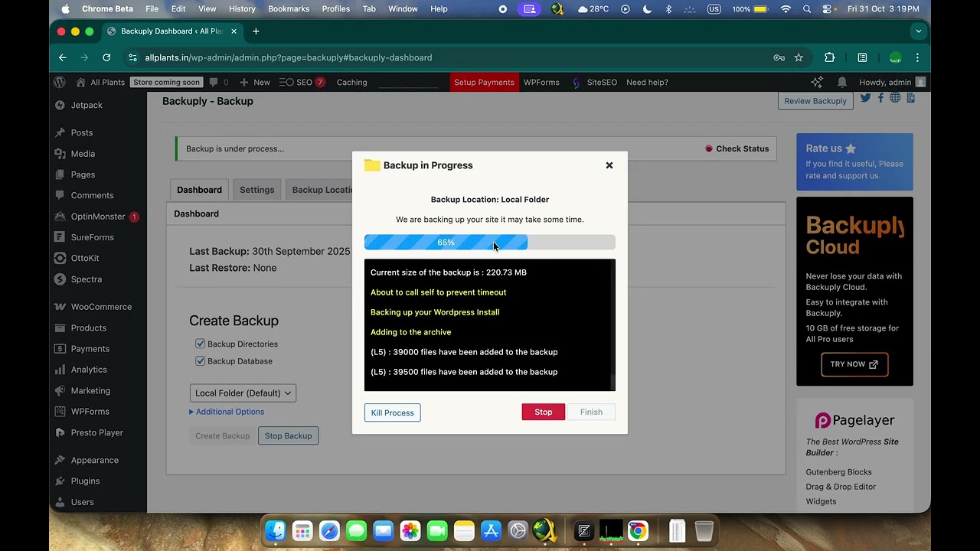Open Plugins in the sidebar
The height and width of the screenshot is (551, 980).
click(85, 481)
